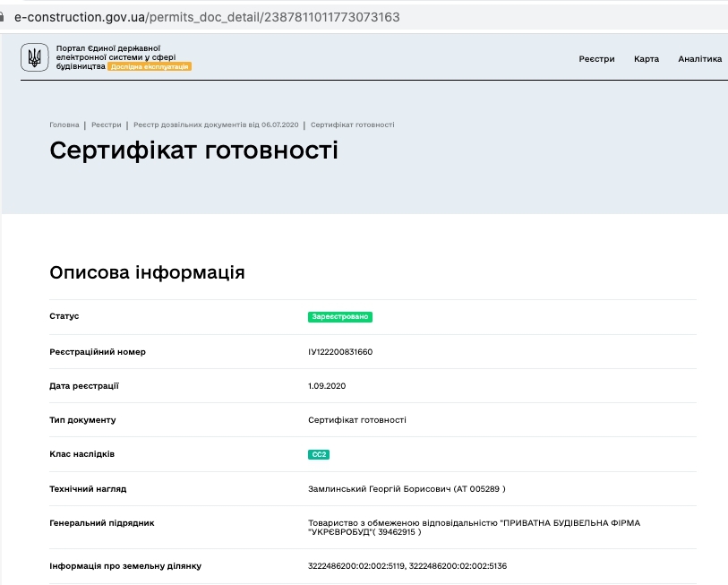This screenshot has height=585, width=728.
Task: Click the Тип документу label
Action: click(82, 420)
